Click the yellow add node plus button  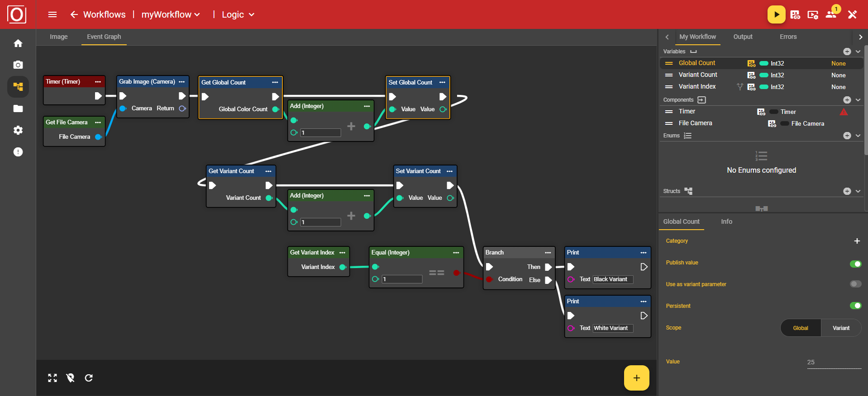pyautogui.click(x=636, y=378)
